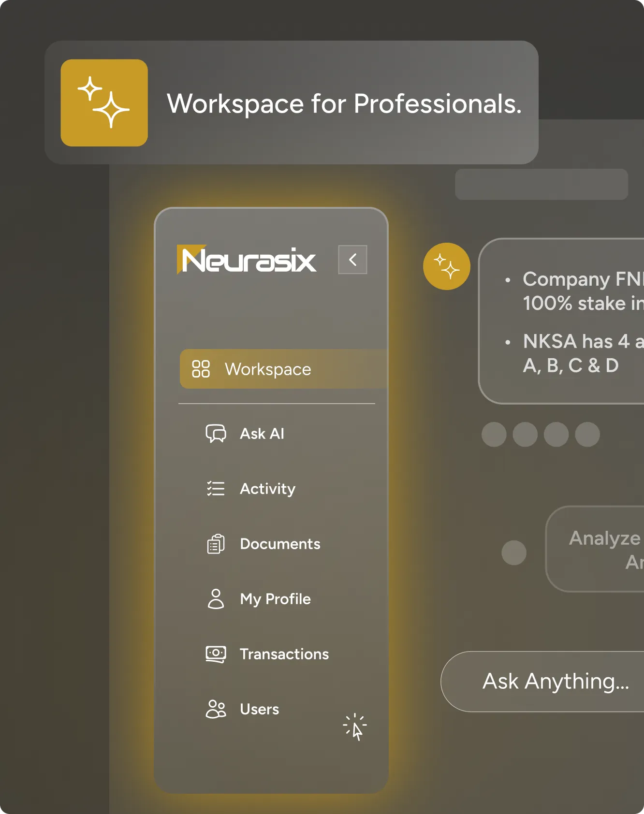Click the NKSA has 4 bullet text

[x=583, y=353]
